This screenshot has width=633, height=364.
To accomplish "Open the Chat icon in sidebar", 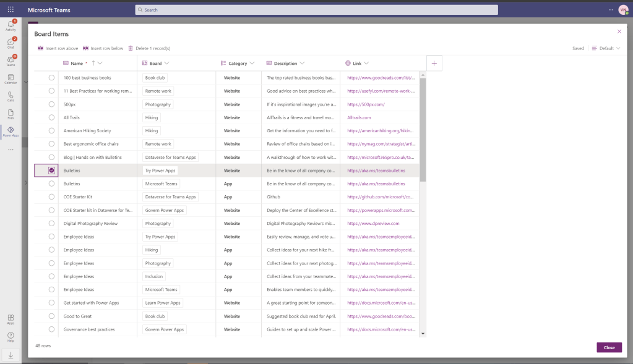I will (11, 43).
